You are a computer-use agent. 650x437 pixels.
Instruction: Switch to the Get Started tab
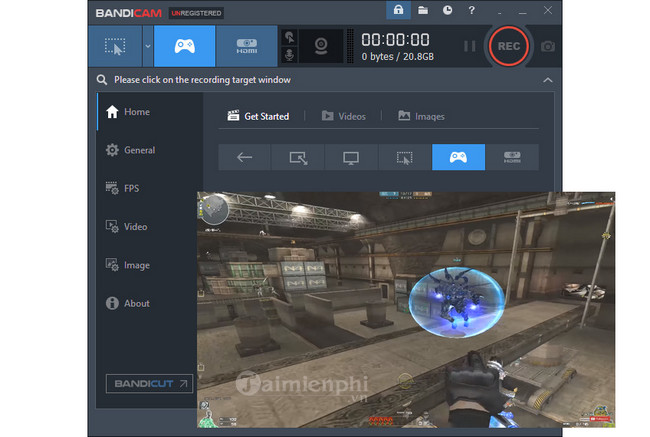[x=258, y=116]
